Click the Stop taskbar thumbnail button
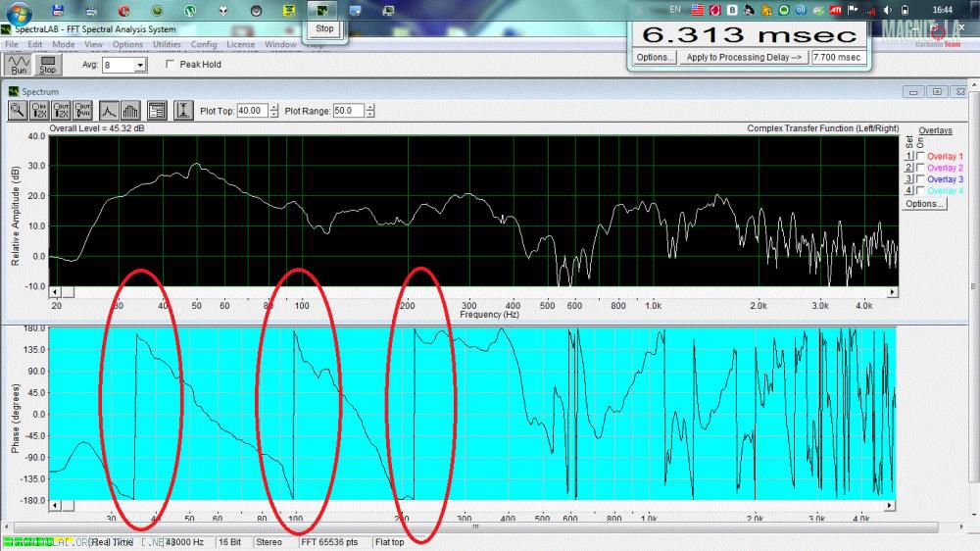980x551 pixels. click(x=324, y=28)
